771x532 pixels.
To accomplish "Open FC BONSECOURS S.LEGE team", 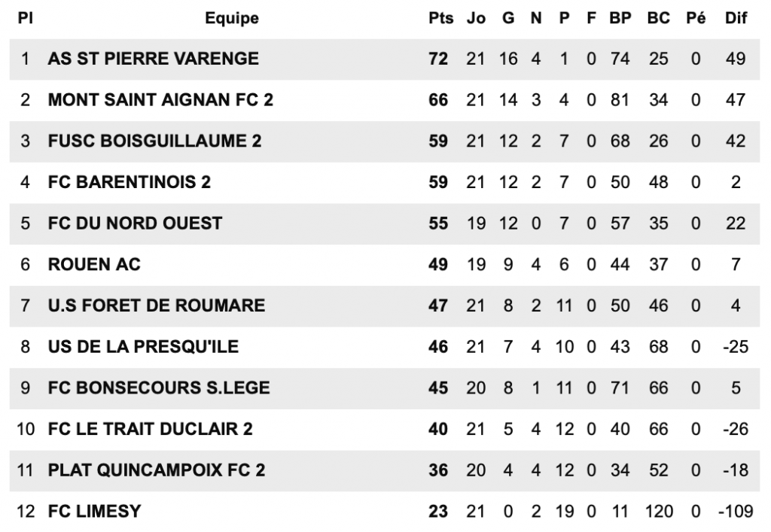I will coord(159,388).
